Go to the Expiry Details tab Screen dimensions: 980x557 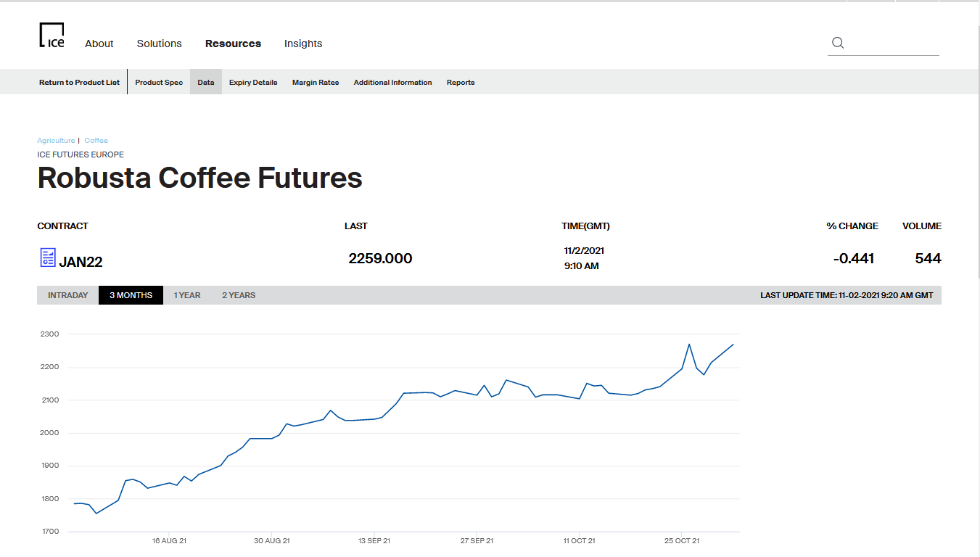click(253, 82)
